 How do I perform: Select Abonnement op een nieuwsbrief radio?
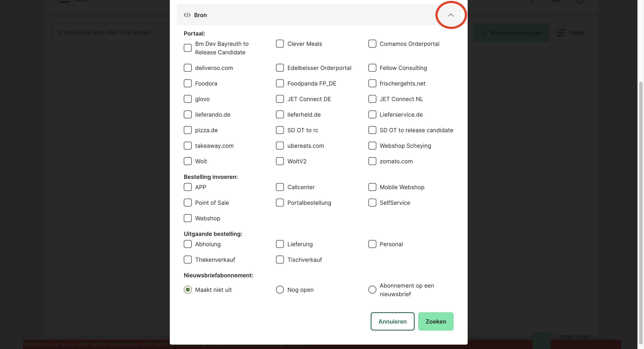tap(372, 290)
